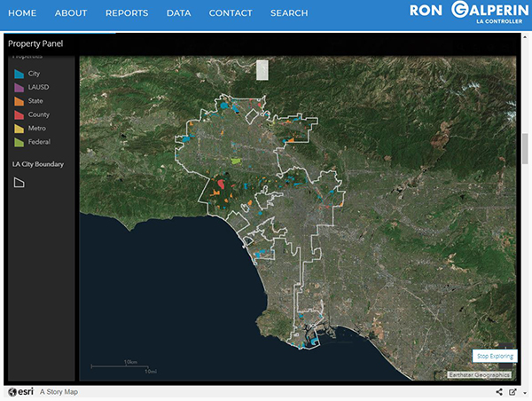
Task: Click the purple LAUSD legend symbol
Action: 19,88
